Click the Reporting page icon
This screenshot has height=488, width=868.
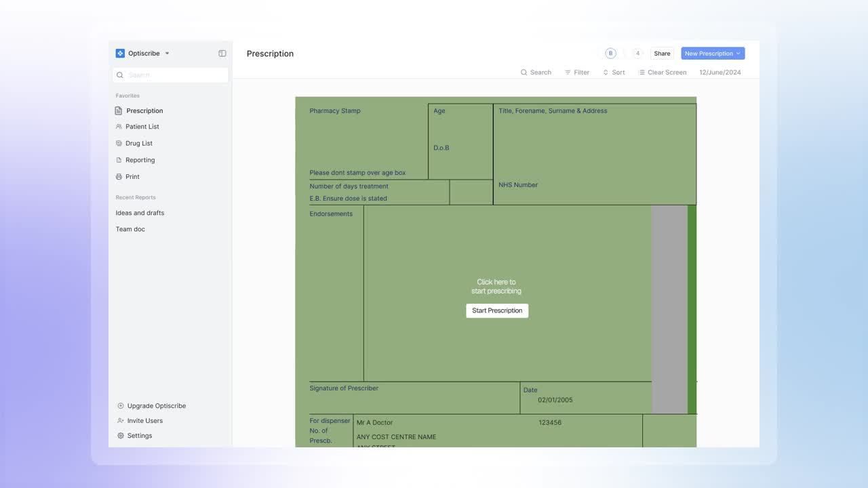click(x=119, y=160)
